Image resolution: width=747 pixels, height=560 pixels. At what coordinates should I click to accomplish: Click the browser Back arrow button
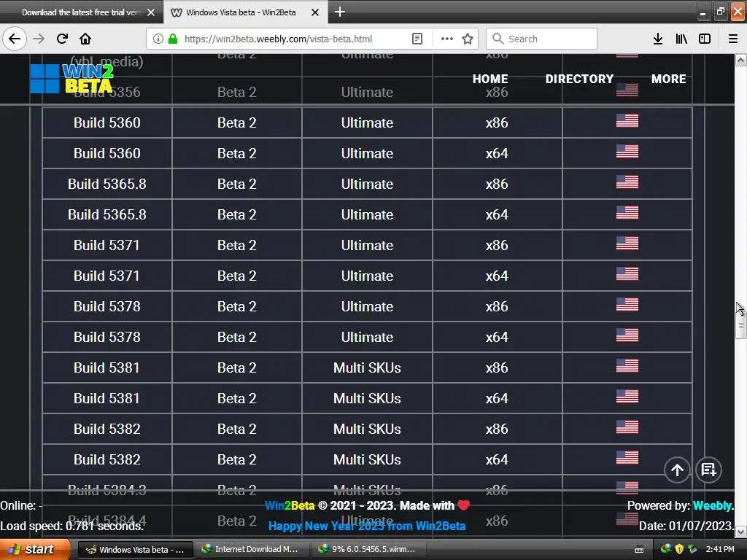(x=15, y=39)
